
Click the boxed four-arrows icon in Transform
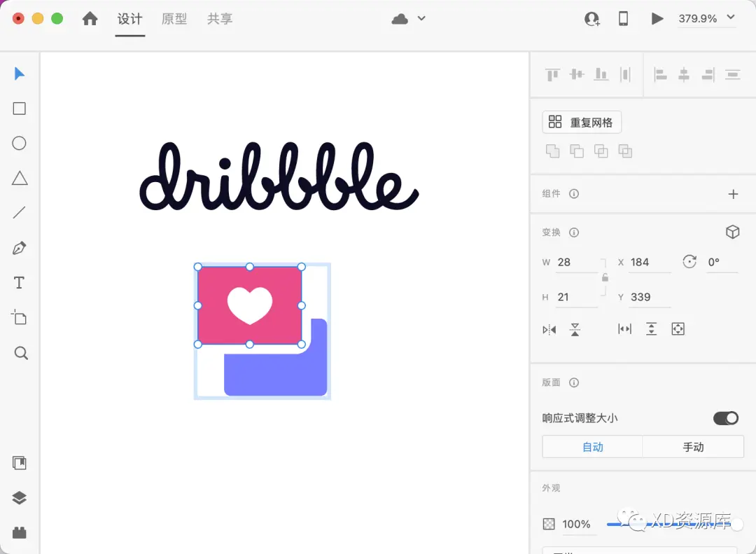[678, 329]
